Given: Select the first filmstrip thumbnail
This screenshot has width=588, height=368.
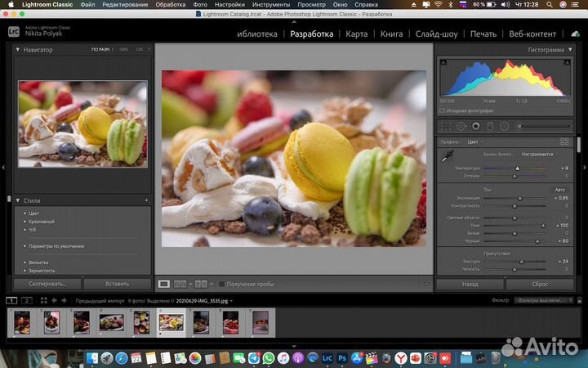Looking at the screenshot, I should point(22,322).
